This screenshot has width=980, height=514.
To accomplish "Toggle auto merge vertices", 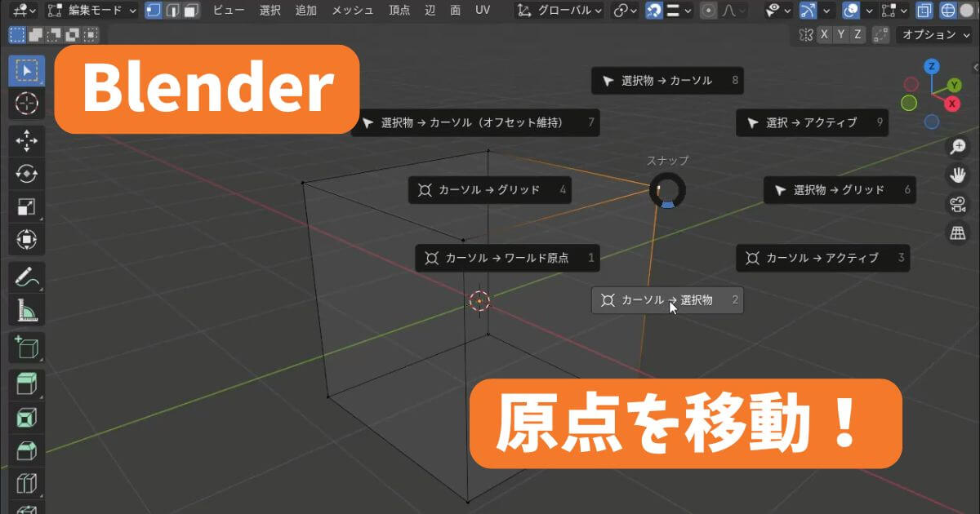I will (x=881, y=34).
